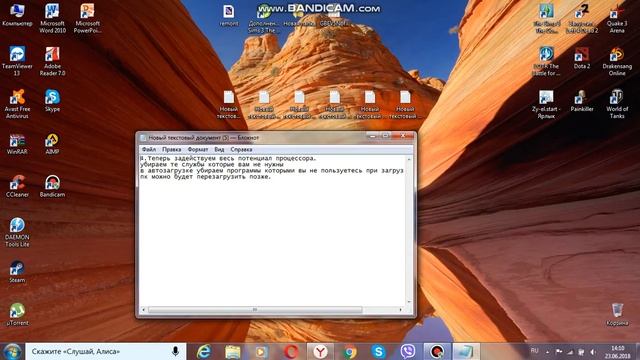Viewport: 640px width, 360px height.
Task: Click the Notepad vertical scroll up arrow
Action: (409, 159)
